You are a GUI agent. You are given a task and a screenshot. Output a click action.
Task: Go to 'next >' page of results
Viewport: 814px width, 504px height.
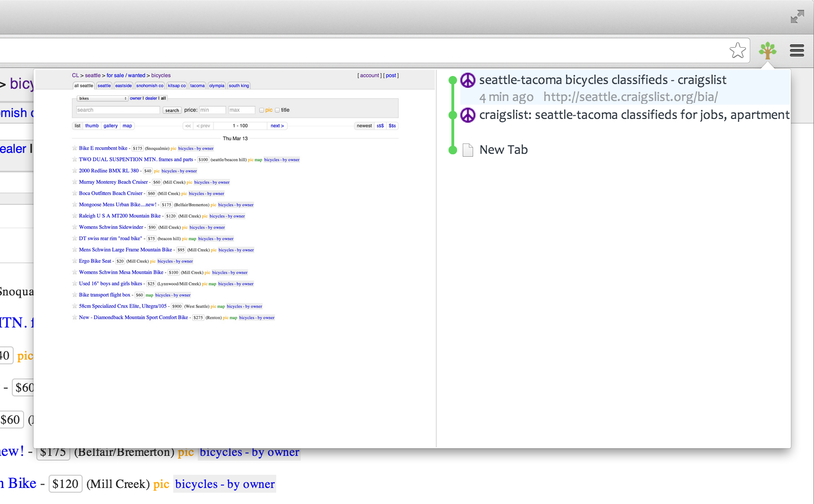click(277, 126)
